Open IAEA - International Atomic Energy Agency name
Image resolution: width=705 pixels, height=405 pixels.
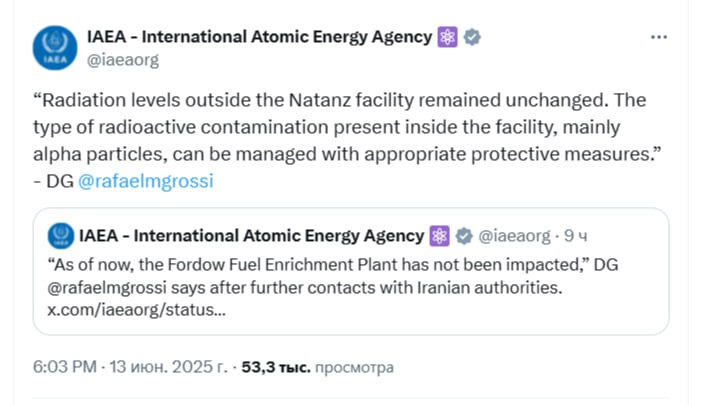[259, 37]
